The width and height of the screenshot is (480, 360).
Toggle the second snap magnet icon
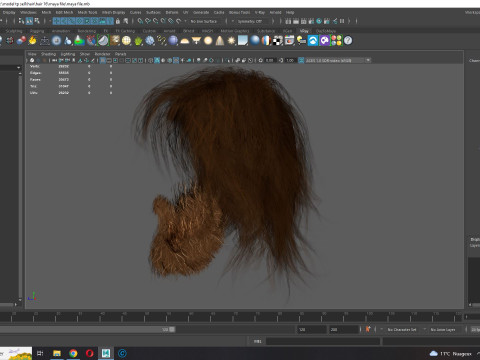coord(148,21)
